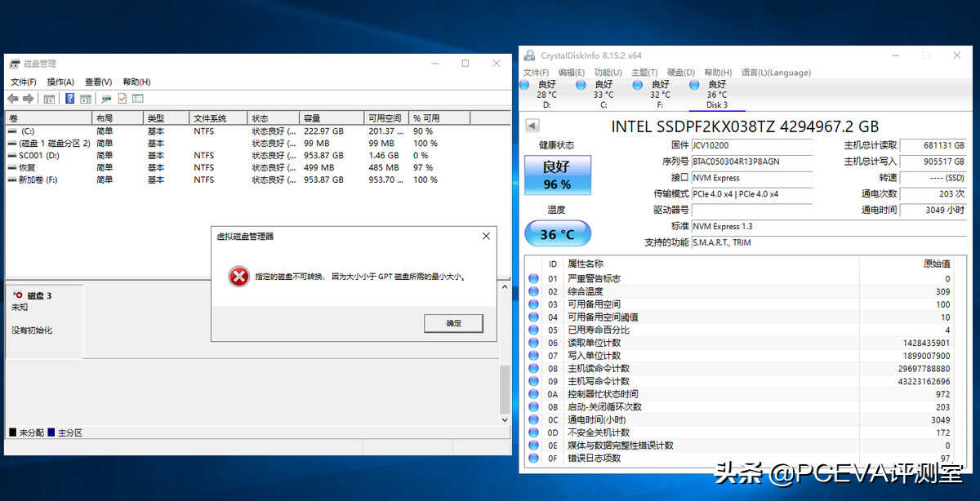Open 硬盘(D) menu in CrystalDiskInfo
Image resolution: width=980 pixels, height=501 pixels.
(681, 73)
